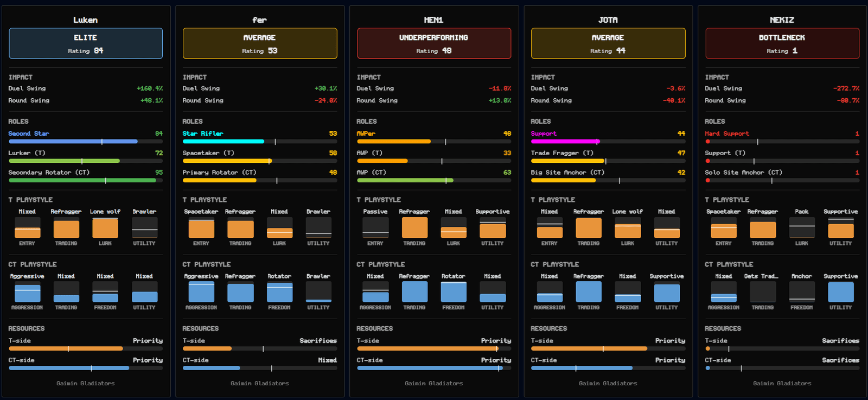Screen dimensions: 868x400
Task: Click Luken's T-side Lurk tile
Action: click(105, 228)
